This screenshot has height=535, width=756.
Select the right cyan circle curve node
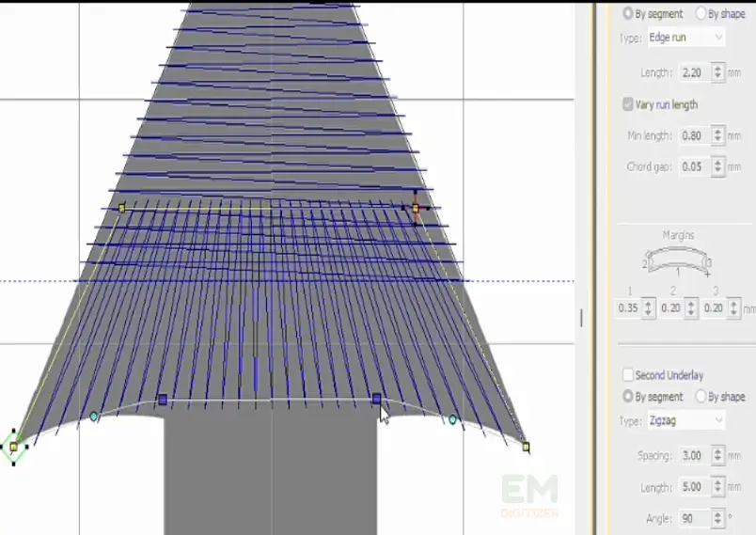pos(452,419)
